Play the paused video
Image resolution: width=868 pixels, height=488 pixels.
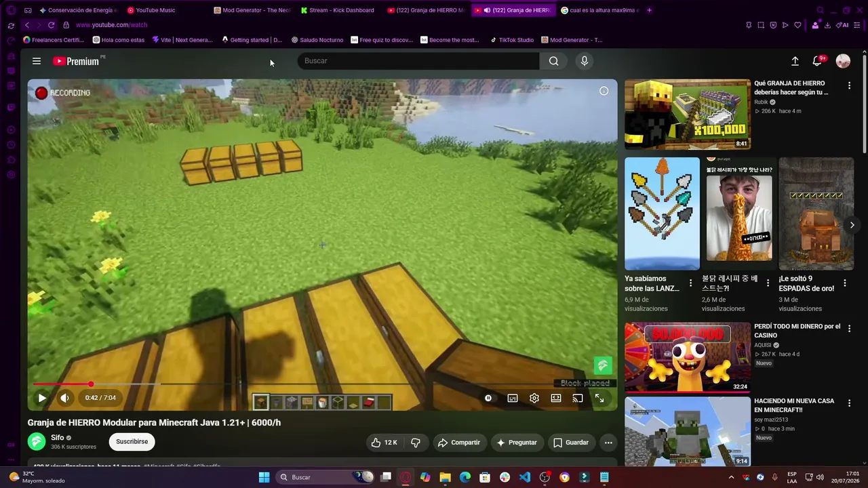pos(42,398)
